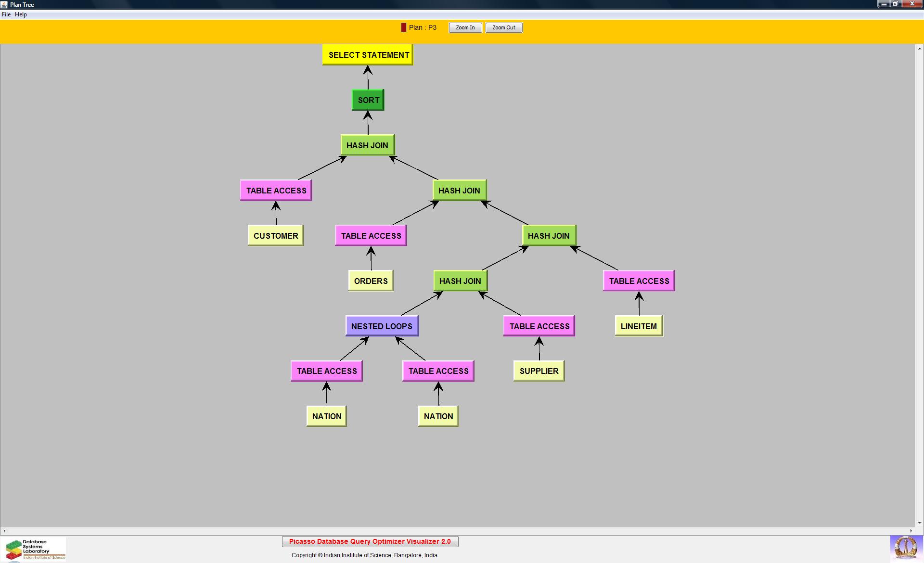The width and height of the screenshot is (924, 563).
Task: Click the horizontal scrollbar right arrow
Action: [911, 531]
